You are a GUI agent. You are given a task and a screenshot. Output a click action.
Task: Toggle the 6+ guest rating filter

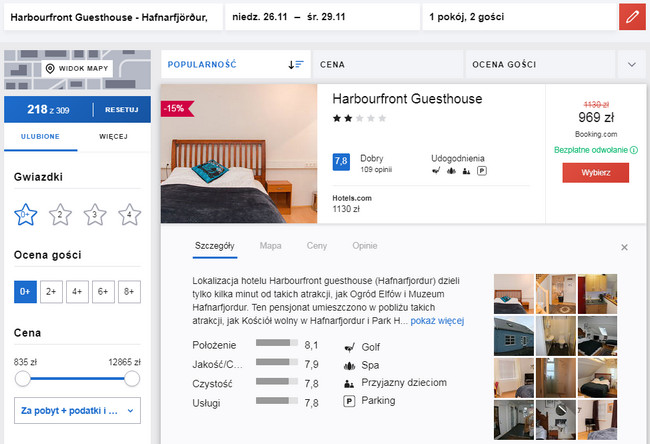click(x=102, y=292)
